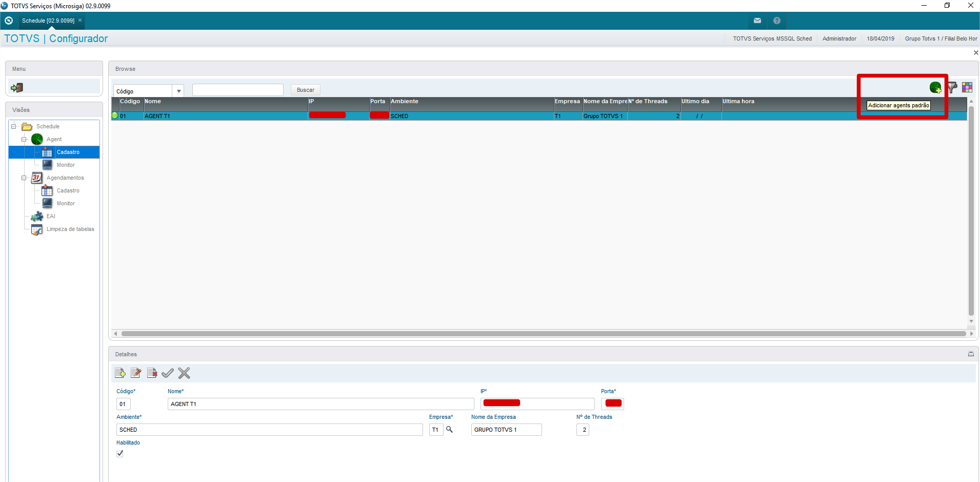Viewport: 980px width, 482px height.
Task: Click the down arrow of the vertical scrollbar
Action: pos(971,321)
